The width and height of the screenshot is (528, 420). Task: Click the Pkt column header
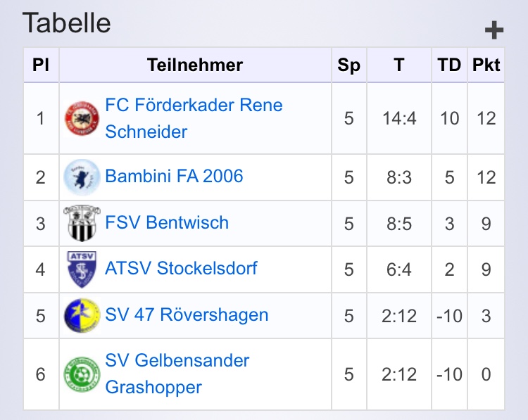486,65
